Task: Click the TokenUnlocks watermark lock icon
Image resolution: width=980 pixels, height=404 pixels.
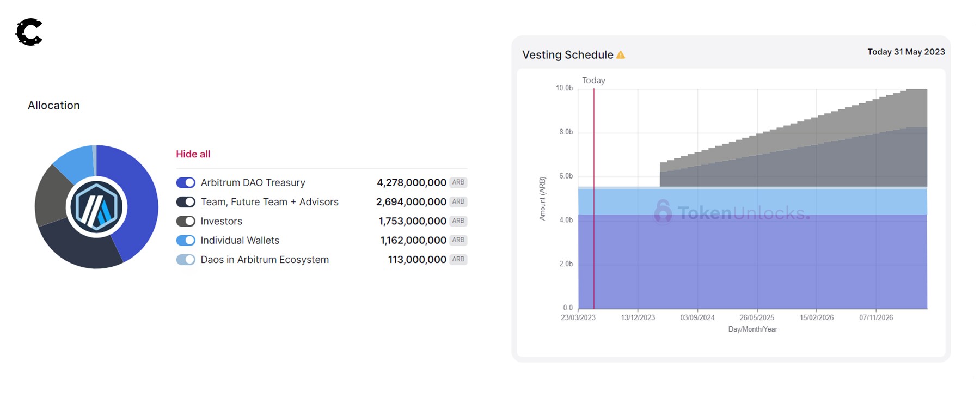Action: [663, 211]
